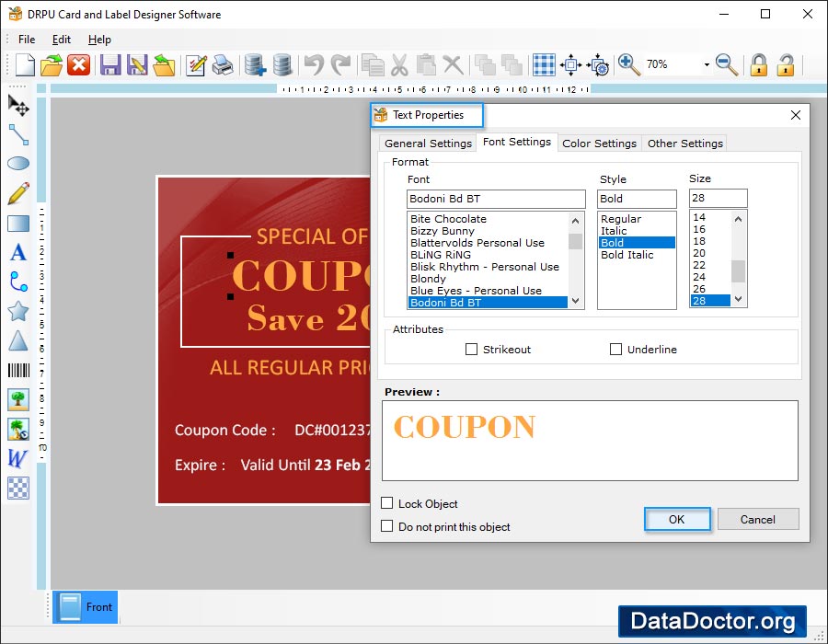Choose the 'Regular' style
This screenshot has width=828, height=644.
pos(620,219)
